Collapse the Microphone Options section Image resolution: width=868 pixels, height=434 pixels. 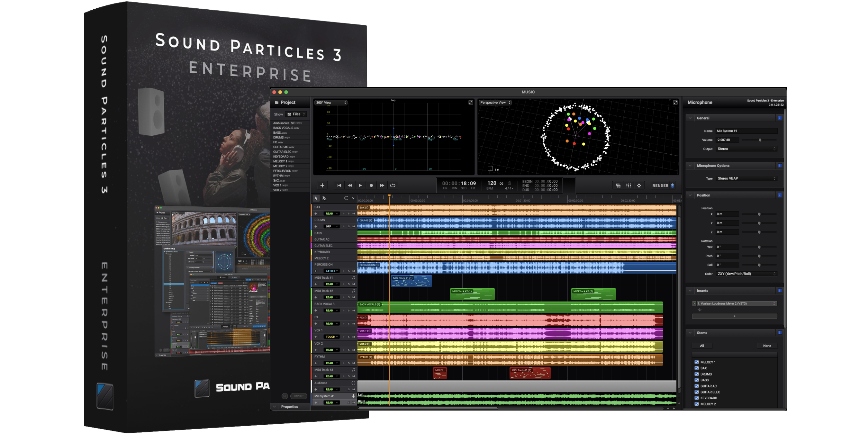(x=690, y=166)
